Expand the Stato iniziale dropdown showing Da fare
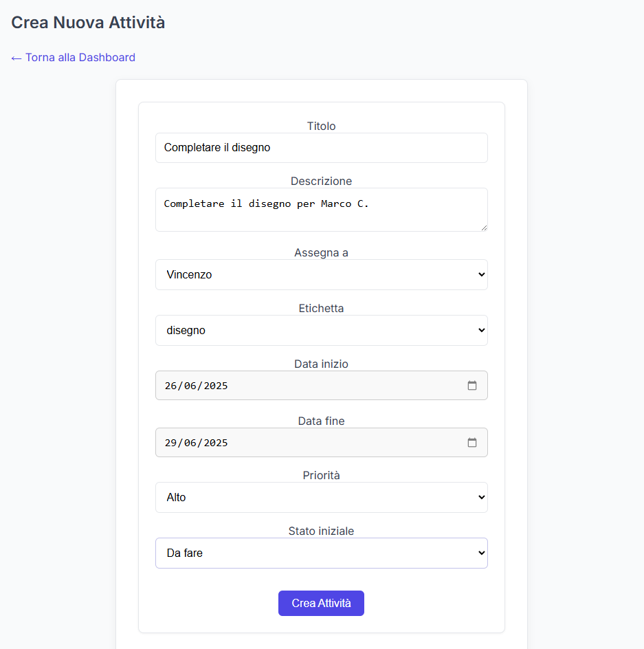The width and height of the screenshot is (644, 649). [x=322, y=553]
